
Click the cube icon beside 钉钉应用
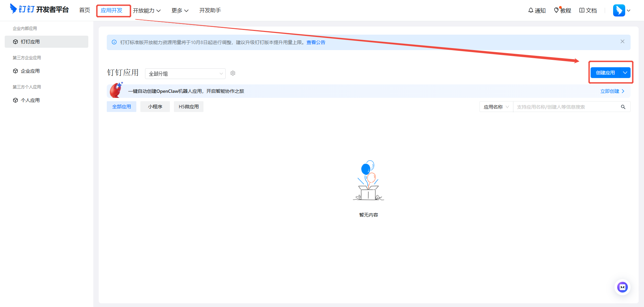click(x=15, y=42)
